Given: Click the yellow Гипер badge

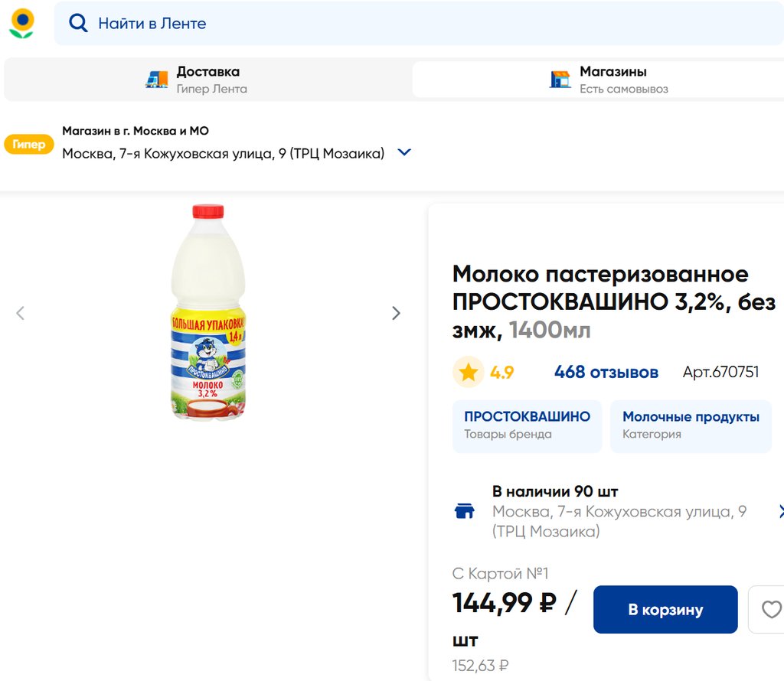Looking at the screenshot, I should [29, 144].
